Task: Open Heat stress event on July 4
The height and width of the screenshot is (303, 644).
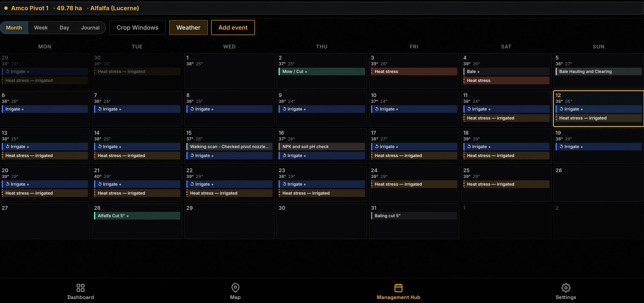Action: (506, 80)
